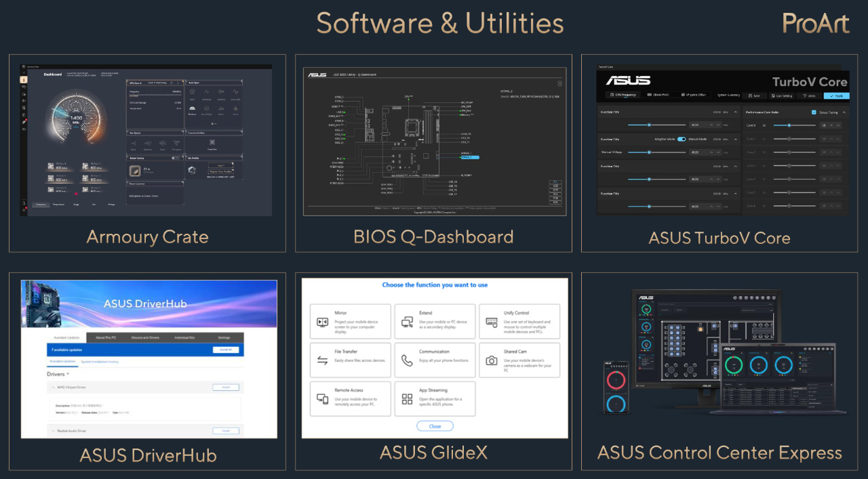Install the AMD Chipset Driver
This screenshot has height=479, width=868.
click(226, 388)
